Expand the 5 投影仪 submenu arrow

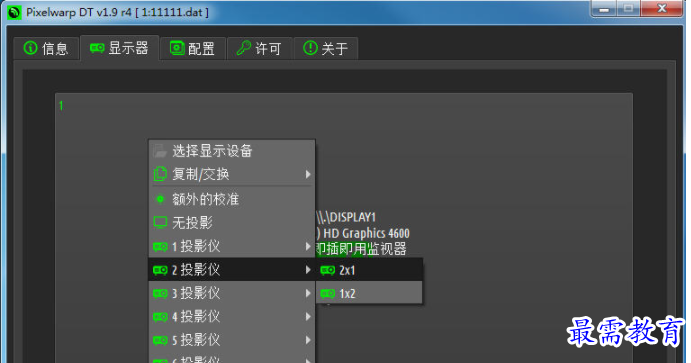(308, 340)
